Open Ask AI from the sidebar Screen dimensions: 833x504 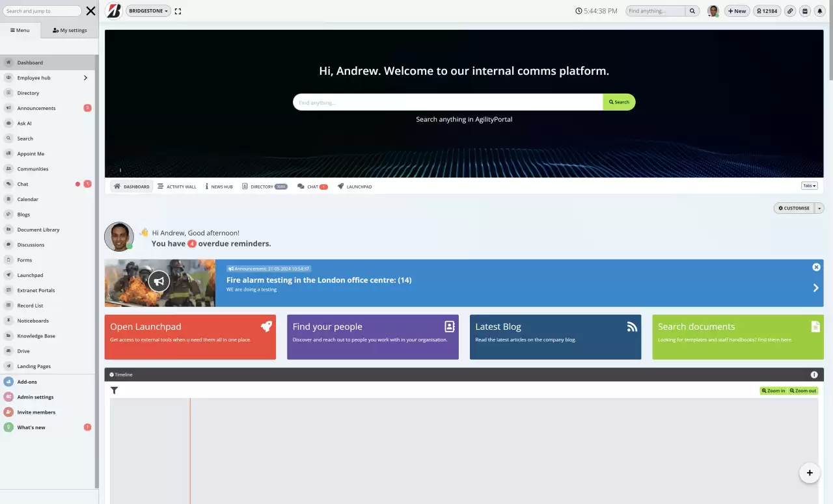click(24, 123)
